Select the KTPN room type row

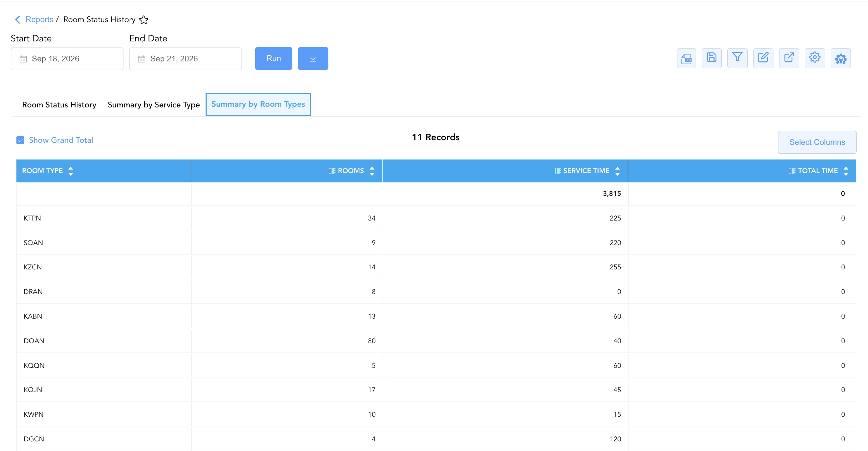[436, 218]
